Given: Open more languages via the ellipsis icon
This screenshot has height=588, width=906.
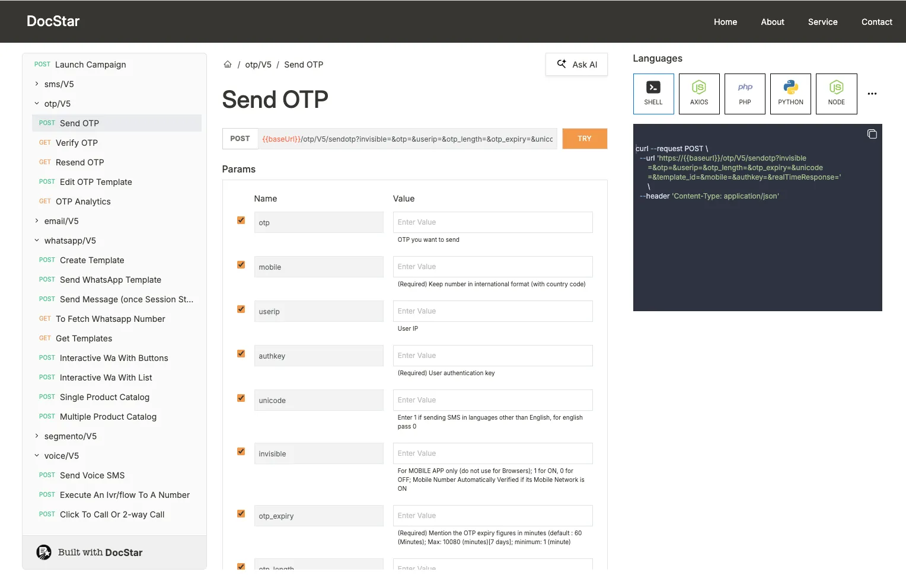Looking at the screenshot, I should point(872,94).
